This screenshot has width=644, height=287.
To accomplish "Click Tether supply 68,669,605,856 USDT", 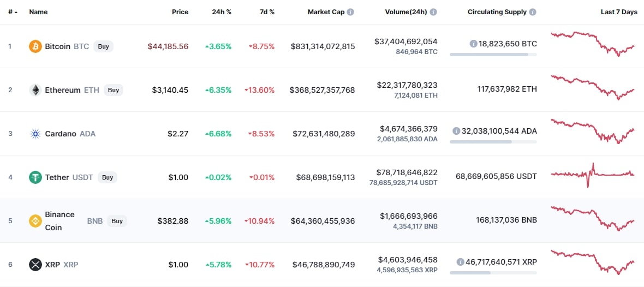I will pos(496,177).
